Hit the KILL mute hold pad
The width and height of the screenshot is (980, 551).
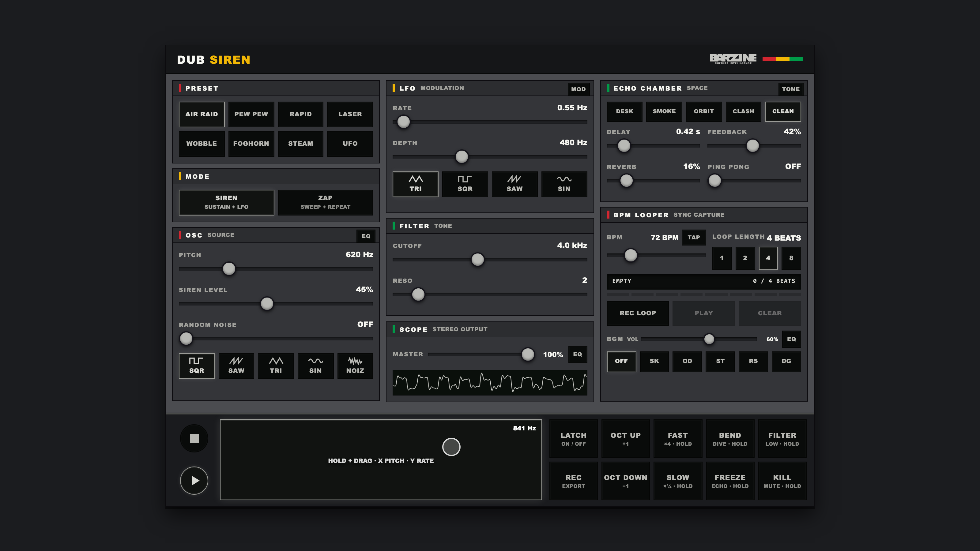point(782,481)
